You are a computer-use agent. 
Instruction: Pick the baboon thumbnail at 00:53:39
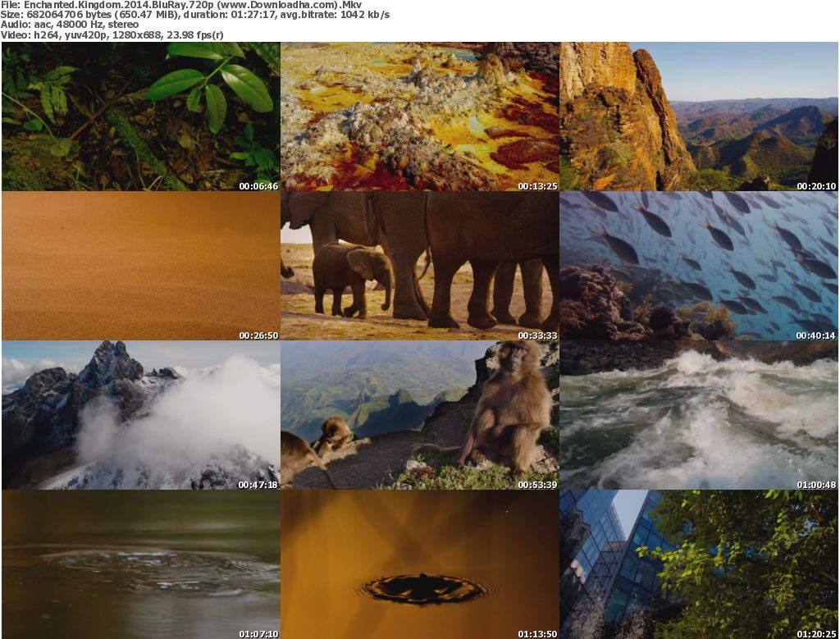[420, 415]
